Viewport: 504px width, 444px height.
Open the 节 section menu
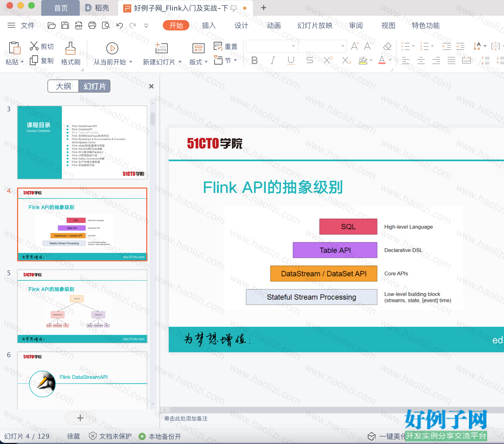[225, 60]
